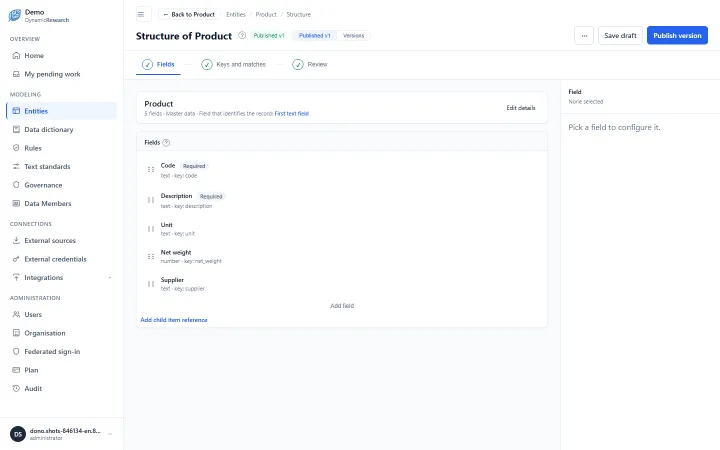This screenshot has width=720, height=450.
Task: Click the Save draft button
Action: click(x=620, y=35)
